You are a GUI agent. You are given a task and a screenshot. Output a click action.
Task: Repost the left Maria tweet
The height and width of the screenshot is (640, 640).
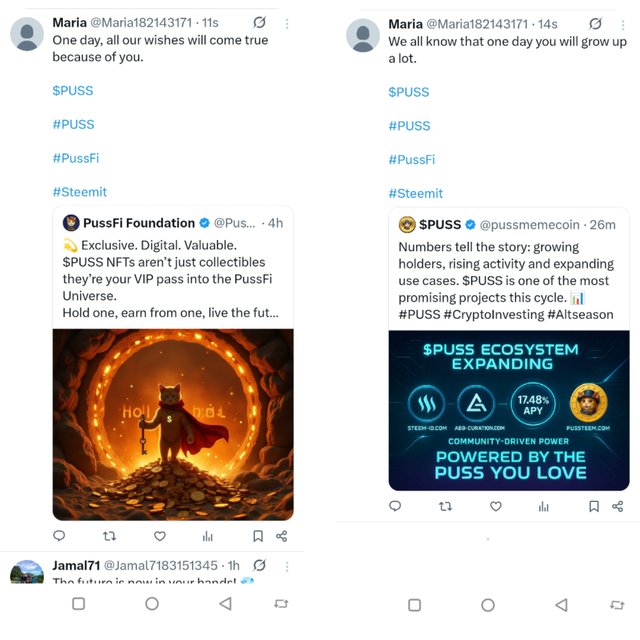pos(109,536)
